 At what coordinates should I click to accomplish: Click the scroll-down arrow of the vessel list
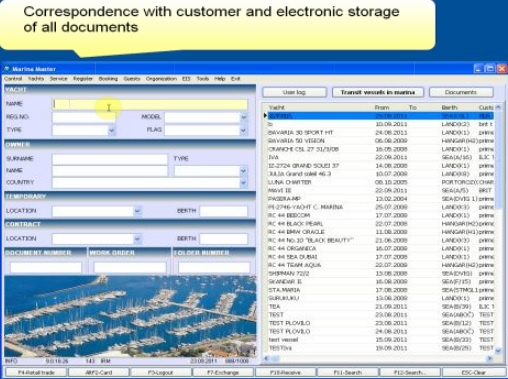point(498,350)
